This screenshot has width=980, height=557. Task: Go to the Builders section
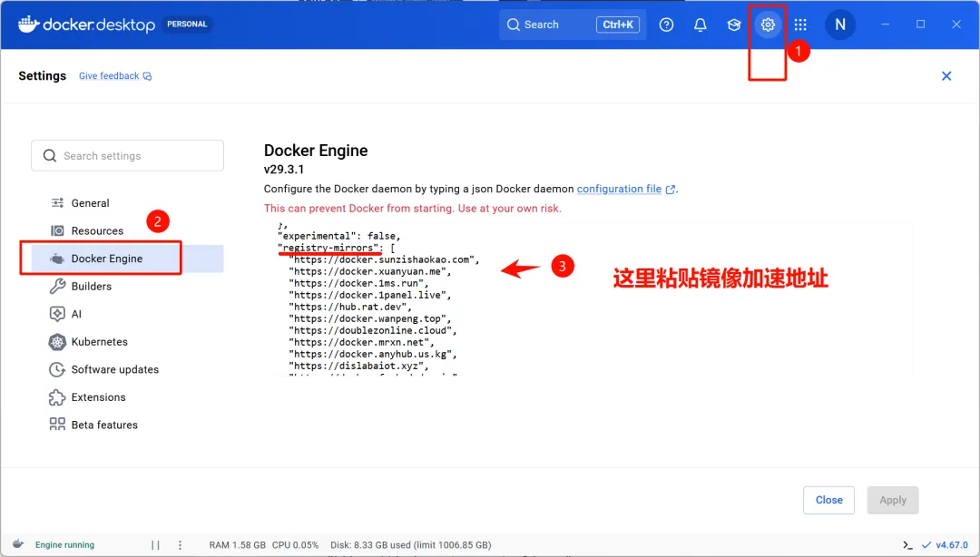[x=128, y=287]
